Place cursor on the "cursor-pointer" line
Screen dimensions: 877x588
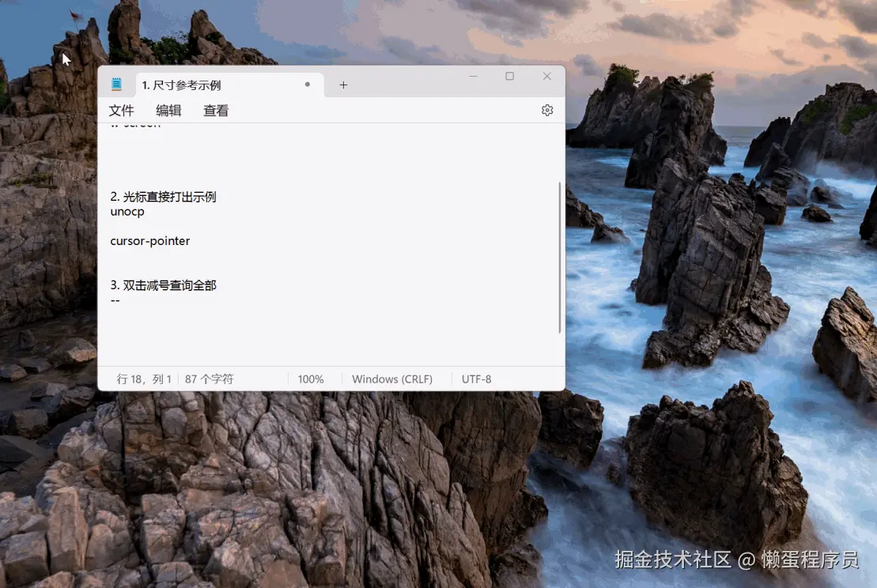[150, 241]
